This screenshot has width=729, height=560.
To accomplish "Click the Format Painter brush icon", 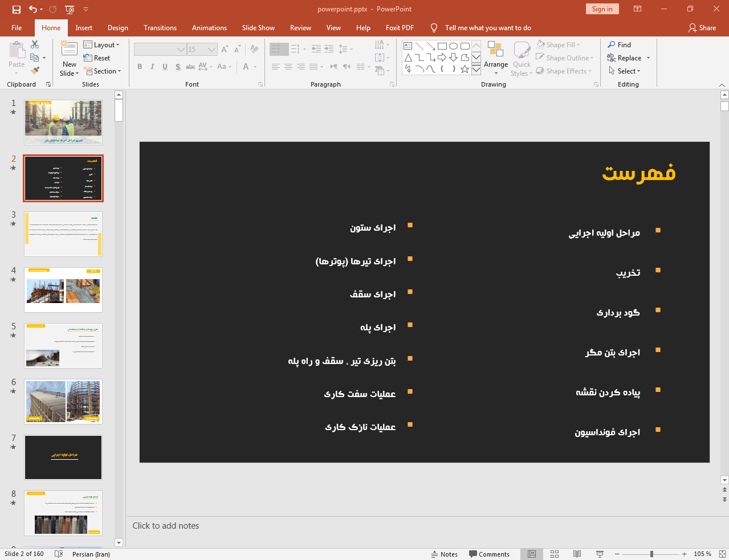I will [35, 71].
